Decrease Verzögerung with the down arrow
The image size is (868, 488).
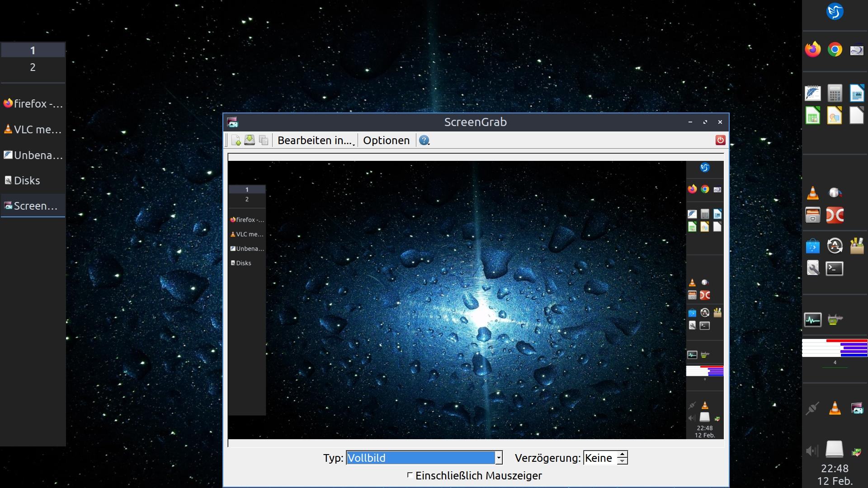point(623,461)
